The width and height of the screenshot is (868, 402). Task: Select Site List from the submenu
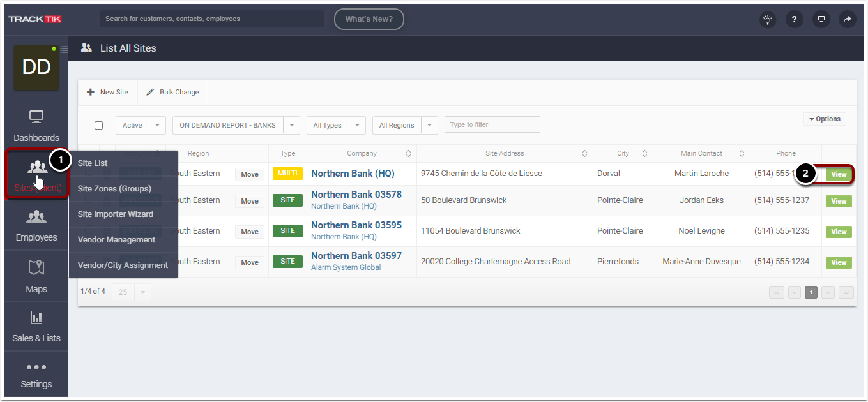tap(93, 163)
